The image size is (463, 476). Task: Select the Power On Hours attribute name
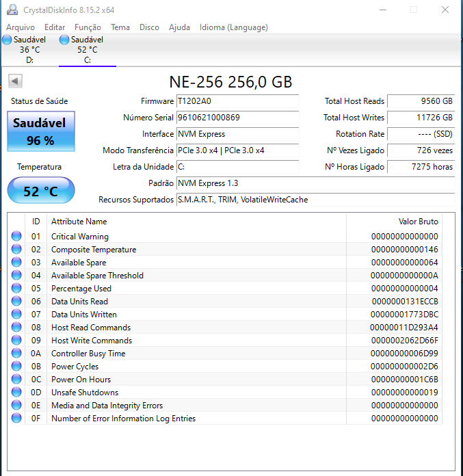click(x=81, y=380)
